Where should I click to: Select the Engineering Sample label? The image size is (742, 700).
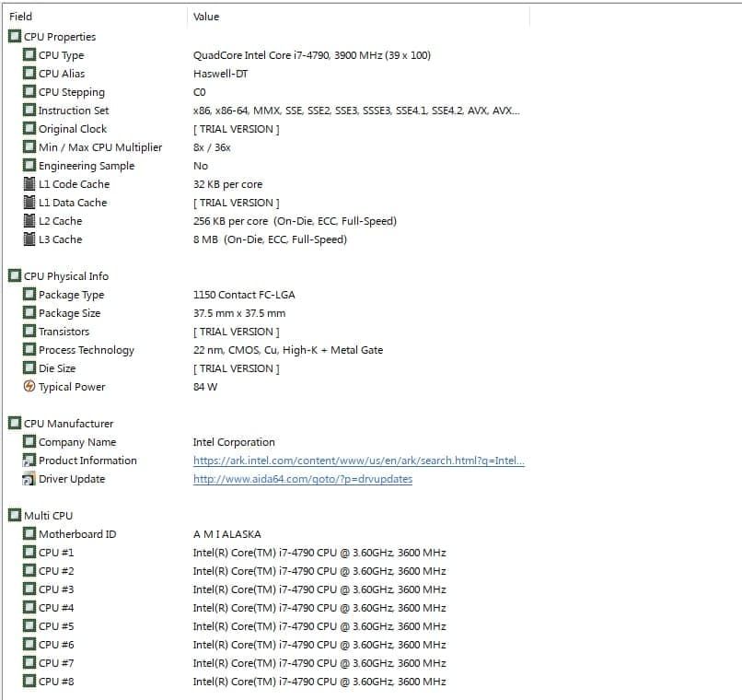tap(87, 166)
